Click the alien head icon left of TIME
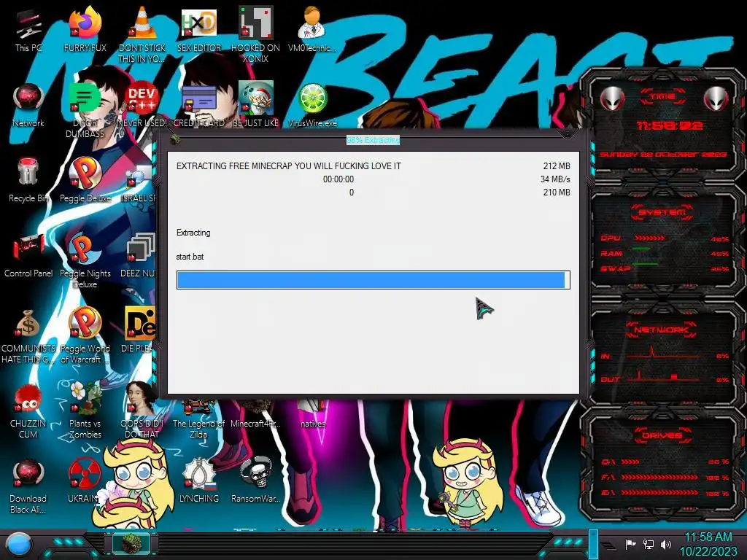 (612, 99)
